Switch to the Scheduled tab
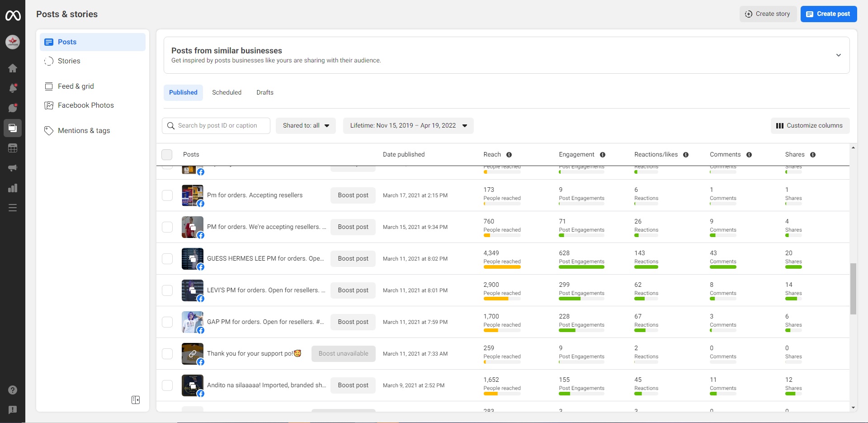Viewport: 868px width, 423px height. point(226,92)
